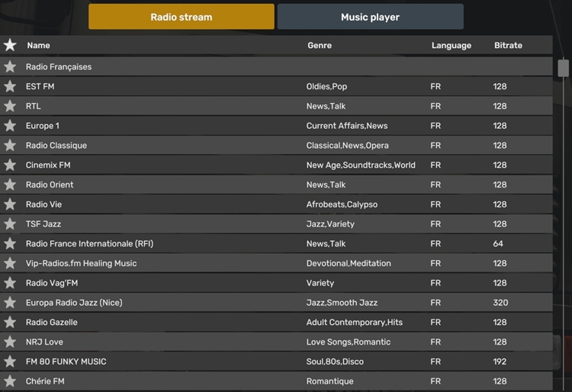Add Cinemix FM to favorites via star

tap(10, 165)
